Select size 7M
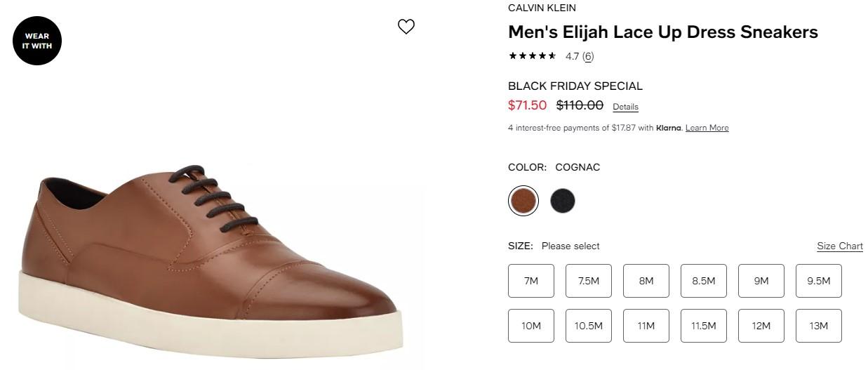 click(x=531, y=281)
